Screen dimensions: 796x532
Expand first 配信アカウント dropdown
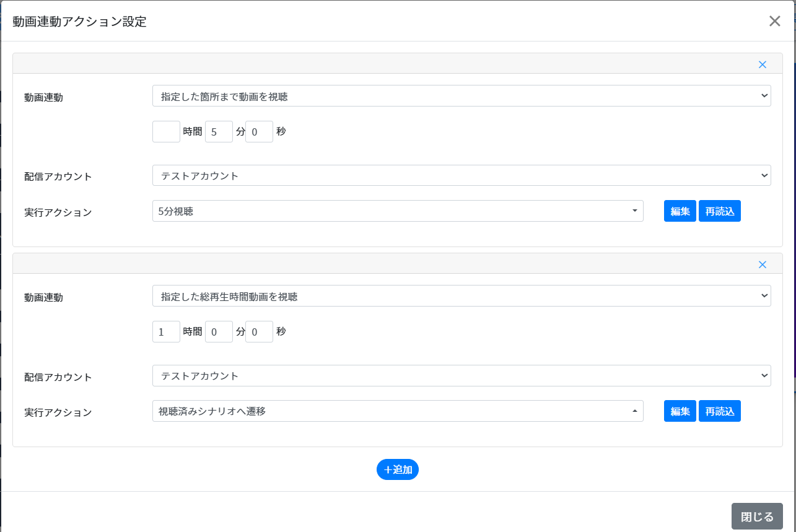(x=461, y=175)
